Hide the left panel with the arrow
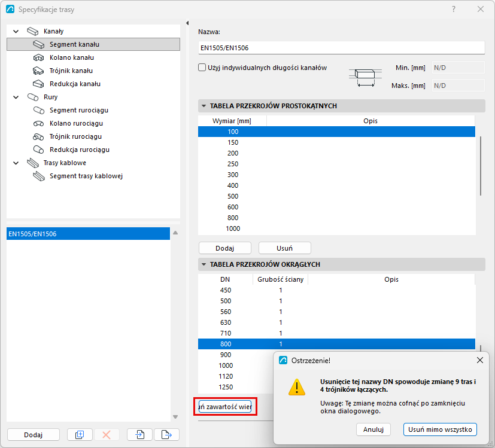Viewport: 495px width, 448px height. click(187, 23)
